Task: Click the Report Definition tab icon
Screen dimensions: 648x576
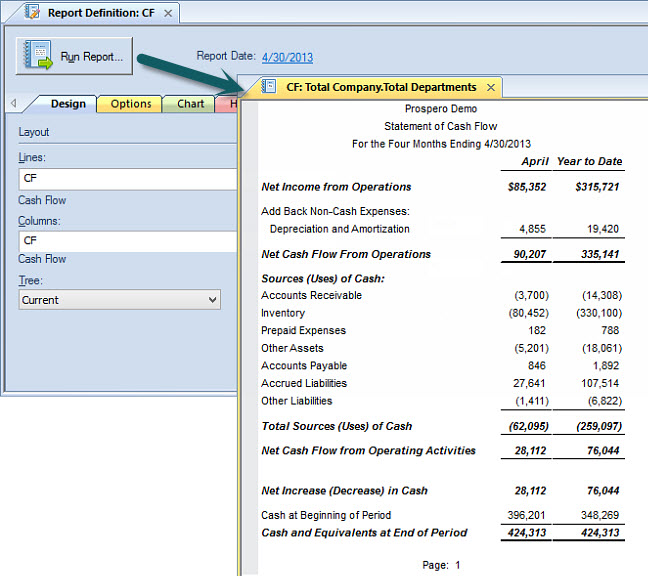Action: click(31, 13)
